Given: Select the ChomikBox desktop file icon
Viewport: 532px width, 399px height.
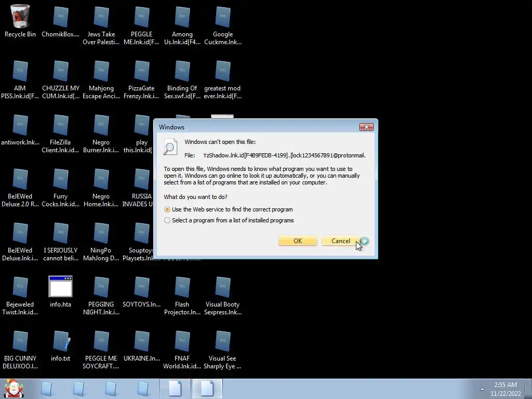Looking at the screenshot, I should (60, 20).
